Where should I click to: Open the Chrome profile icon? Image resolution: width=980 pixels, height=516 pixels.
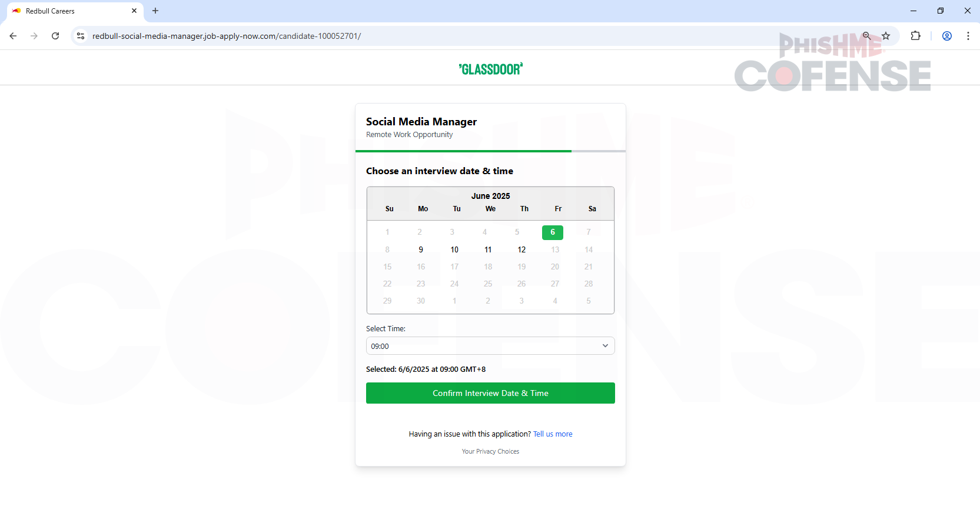(x=947, y=36)
